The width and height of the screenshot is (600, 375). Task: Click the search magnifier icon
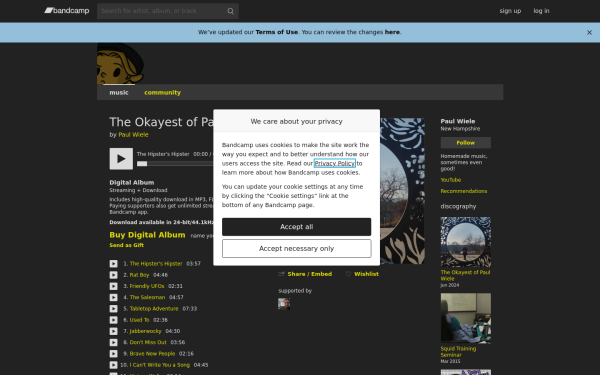(230, 11)
